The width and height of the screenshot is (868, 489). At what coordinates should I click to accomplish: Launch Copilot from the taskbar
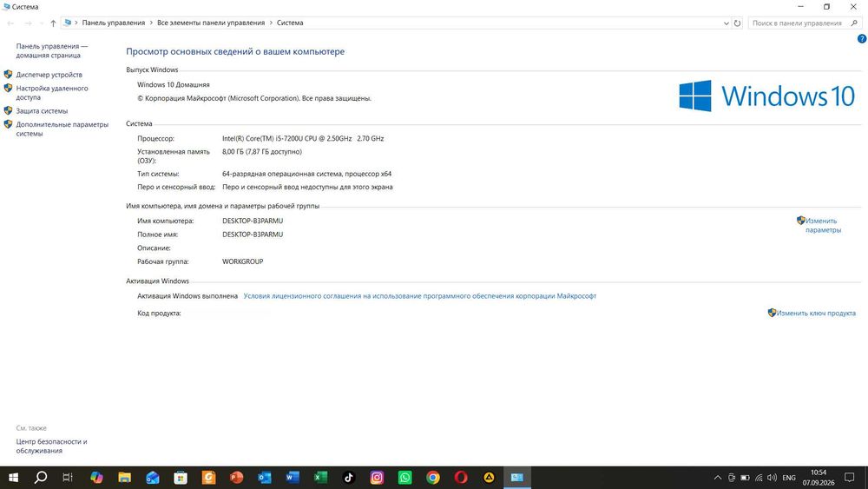click(x=97, y=478)
